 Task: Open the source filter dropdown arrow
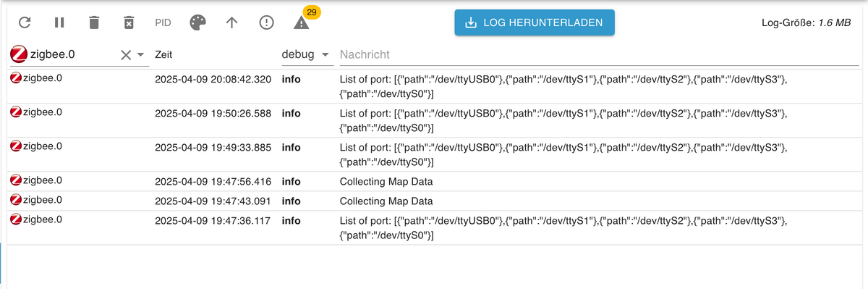pyautogui.click(x=140, y=55)
